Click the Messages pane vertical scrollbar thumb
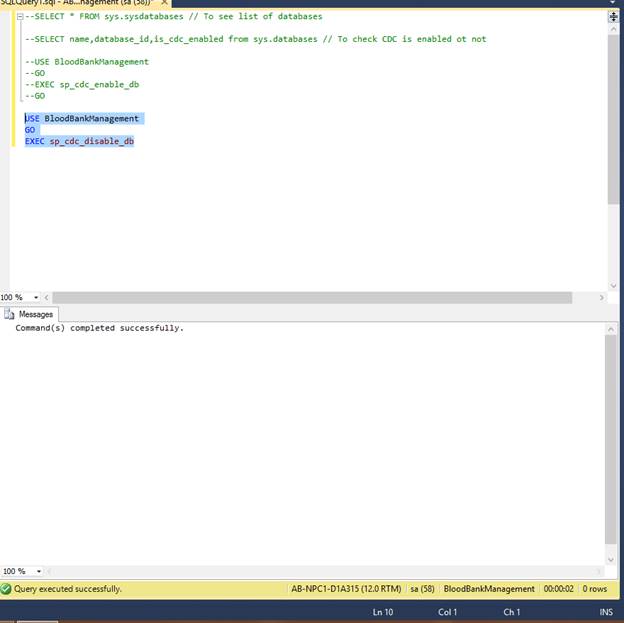Screen dimensions: 624x623 click(610, 439)
